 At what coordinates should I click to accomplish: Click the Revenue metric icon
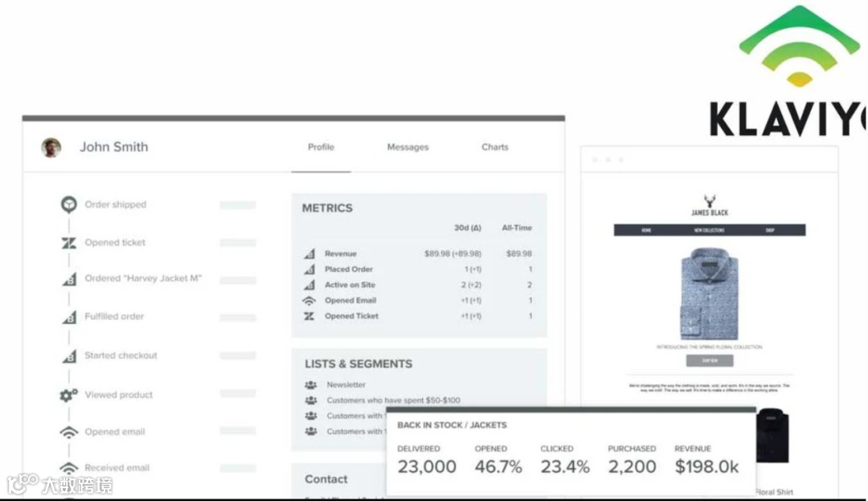click(309, 253)
